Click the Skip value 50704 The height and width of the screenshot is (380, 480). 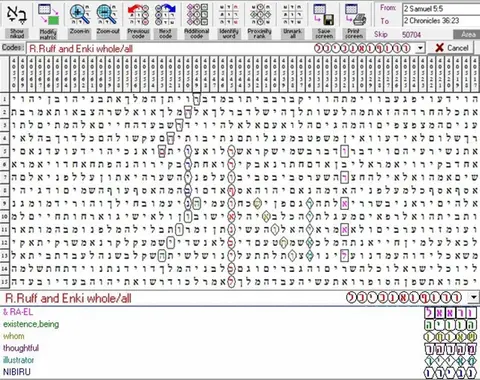click(x=411, y=35)
